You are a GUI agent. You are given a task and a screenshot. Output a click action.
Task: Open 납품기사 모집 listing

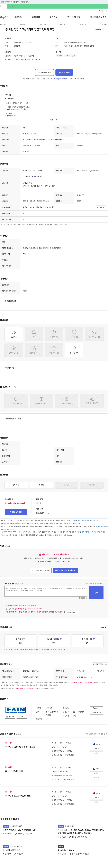[13, 771]
